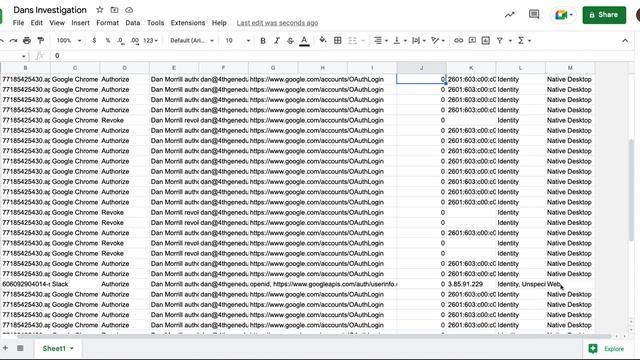Open the Explore panel
The height and width of the screenshot is (360, 640).
click(607, 349)
